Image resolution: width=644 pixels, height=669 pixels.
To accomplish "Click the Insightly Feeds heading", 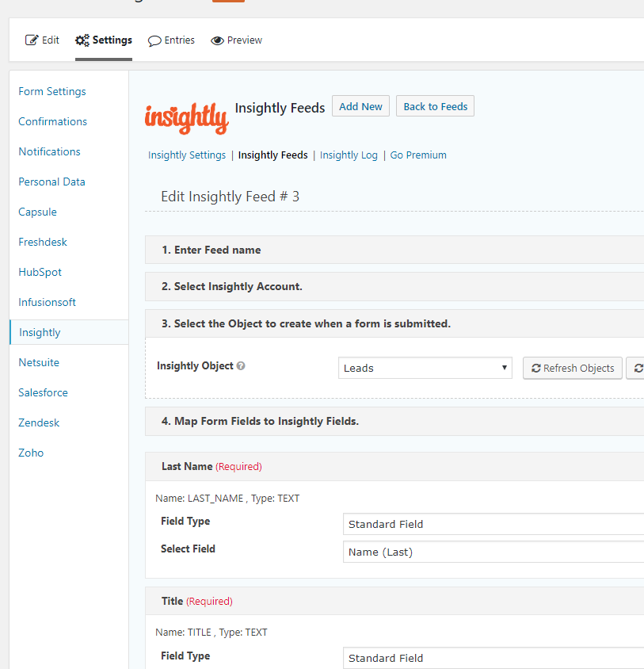I will [x=280, y=108].
